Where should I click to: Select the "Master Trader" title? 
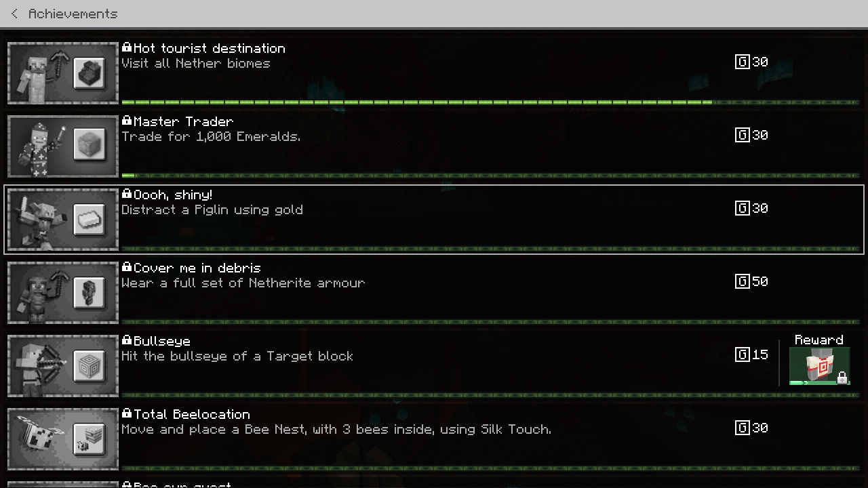[184, 121]
